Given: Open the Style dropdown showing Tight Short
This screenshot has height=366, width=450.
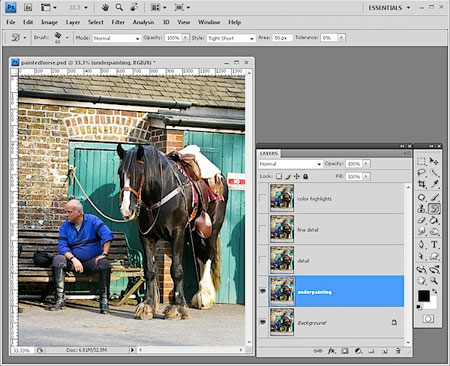Looking at the screenshot, I should (231, 38).
